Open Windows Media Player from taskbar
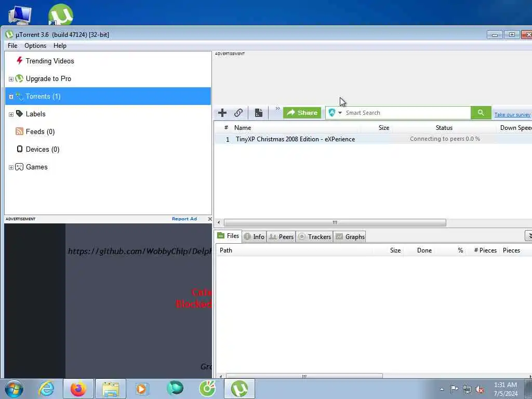 (x=142, y=389)
